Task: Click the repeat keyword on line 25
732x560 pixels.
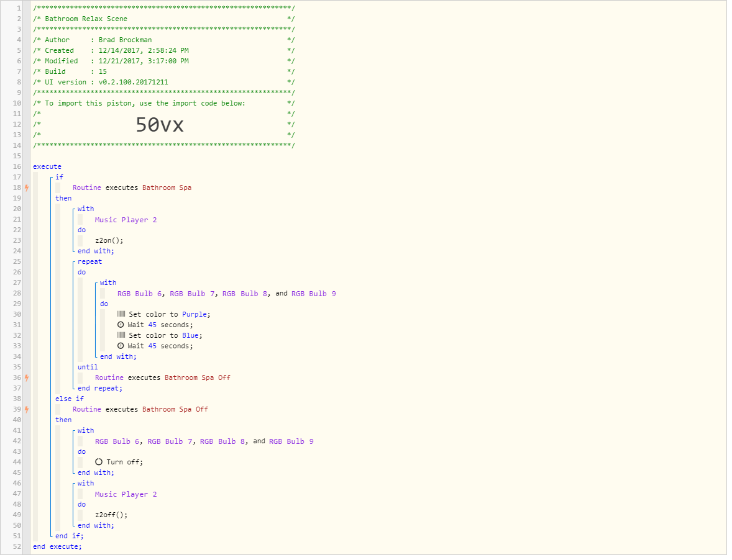Action: [x=89, y=261]
